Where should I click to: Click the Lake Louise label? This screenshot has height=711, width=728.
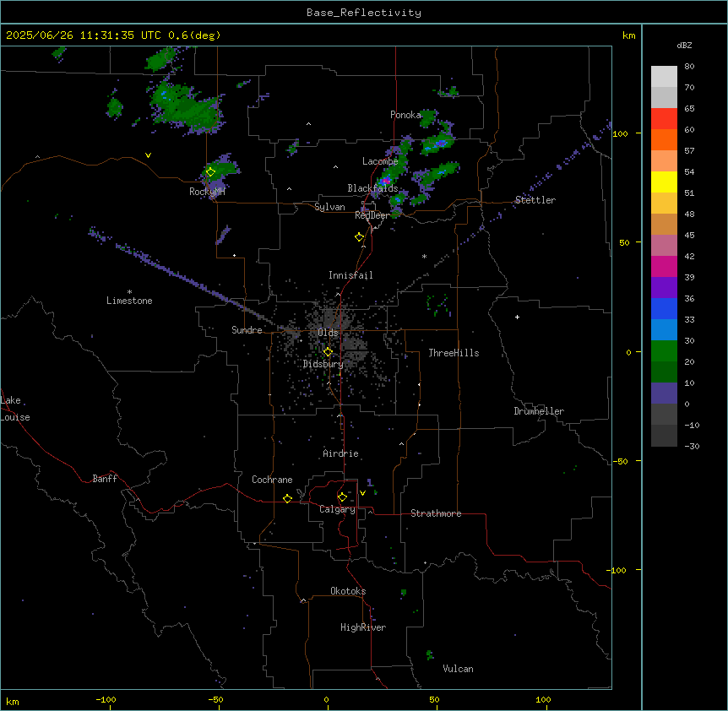point(15,409)
